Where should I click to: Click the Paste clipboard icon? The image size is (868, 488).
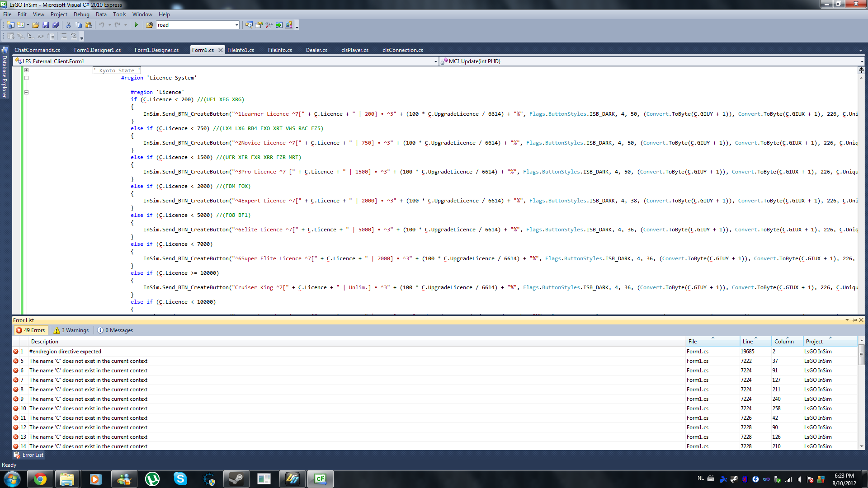coord(89,25)
